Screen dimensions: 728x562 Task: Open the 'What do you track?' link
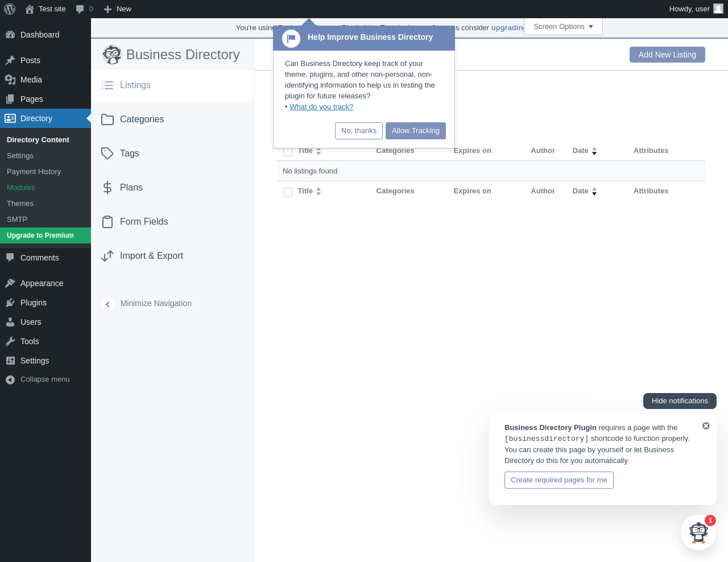click(x=321, y=107)
